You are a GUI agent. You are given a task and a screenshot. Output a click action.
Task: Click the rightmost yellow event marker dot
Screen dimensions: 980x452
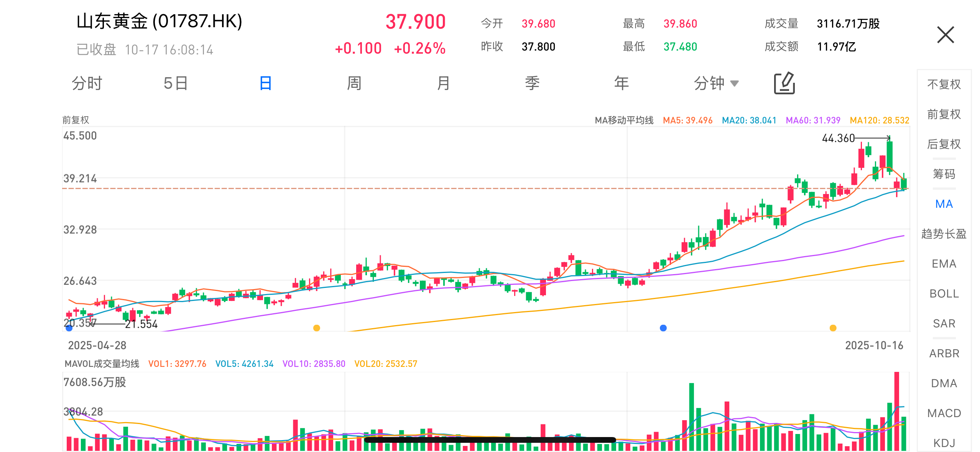[x=833, y=328]
